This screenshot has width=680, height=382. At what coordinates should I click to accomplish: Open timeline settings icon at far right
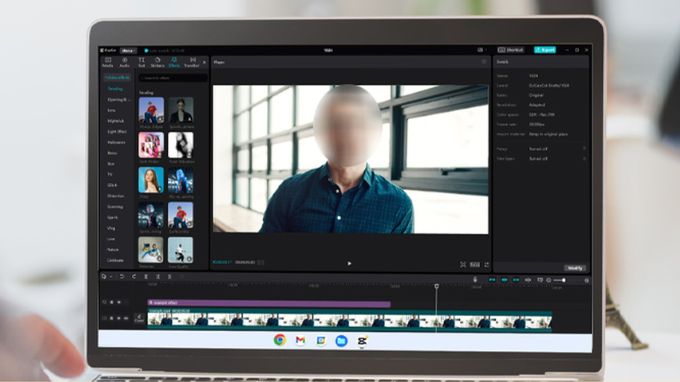click(x=586, y=281)
